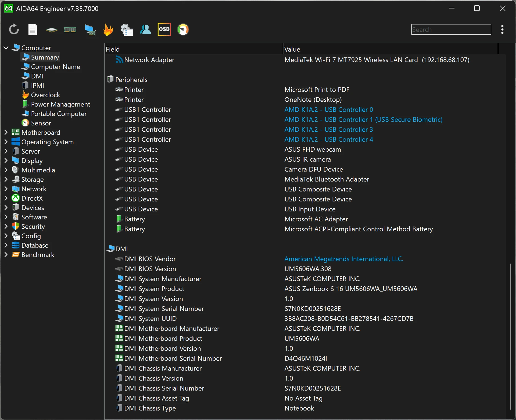Select the Devices tree item
The image size is (516, 420).
pos(28,208)
